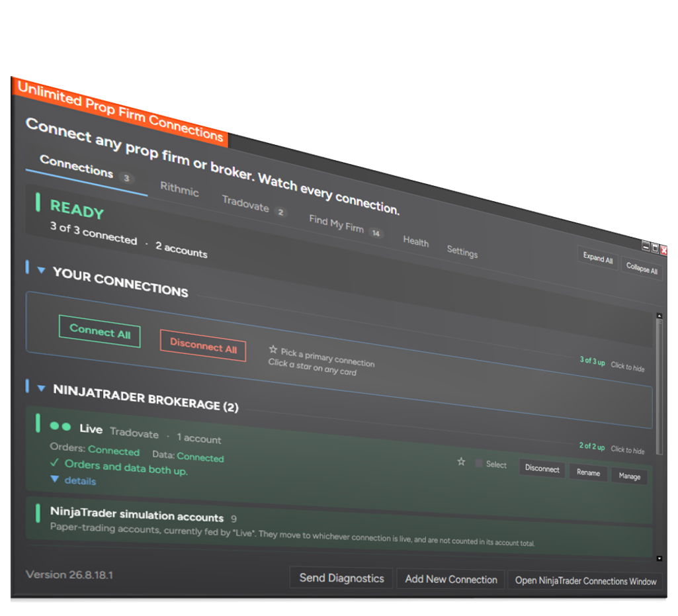Click the '3 of 3 up' status text
This screenshot has width=678, height=616.
(x=593, y=361)
